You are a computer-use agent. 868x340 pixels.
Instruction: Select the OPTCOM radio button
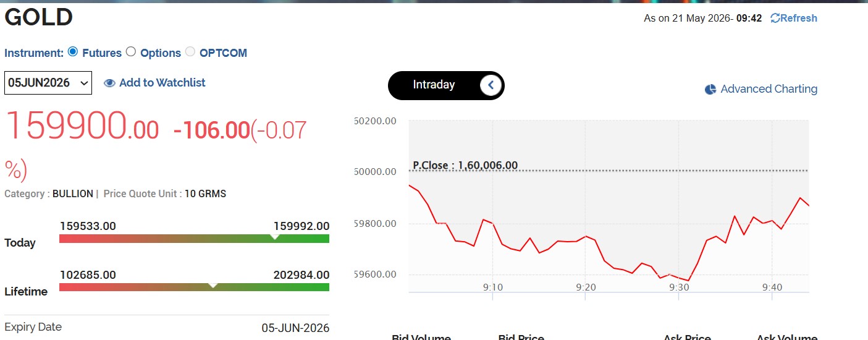190,51
